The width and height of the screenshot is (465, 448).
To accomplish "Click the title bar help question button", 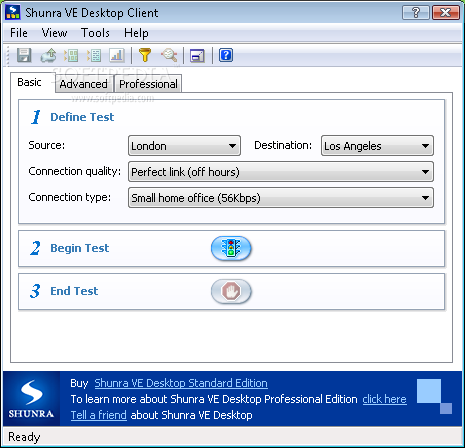I will click(x=416, y=13).
